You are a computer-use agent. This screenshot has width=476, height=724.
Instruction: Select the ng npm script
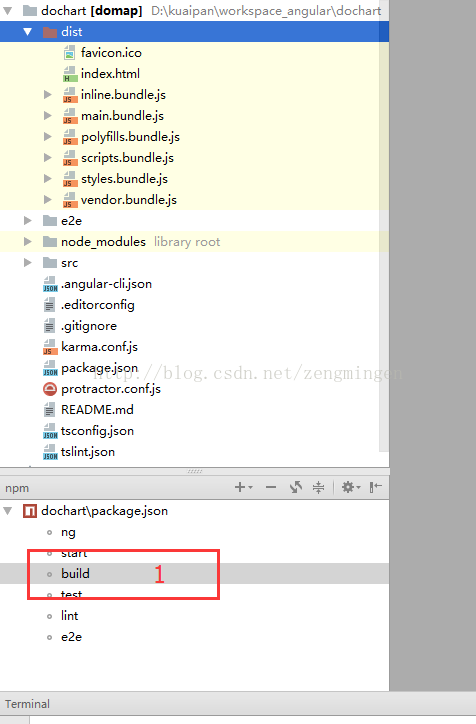click(x=68, y=532)
